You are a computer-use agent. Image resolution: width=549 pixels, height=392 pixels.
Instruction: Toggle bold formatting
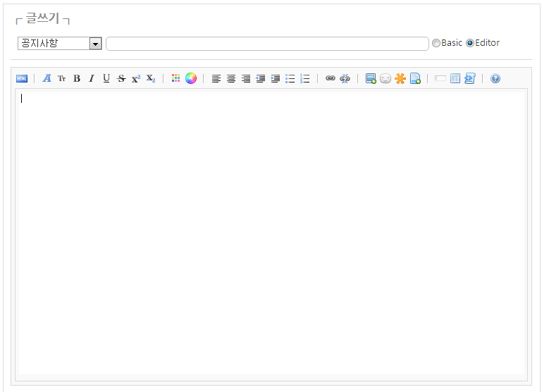77,79
